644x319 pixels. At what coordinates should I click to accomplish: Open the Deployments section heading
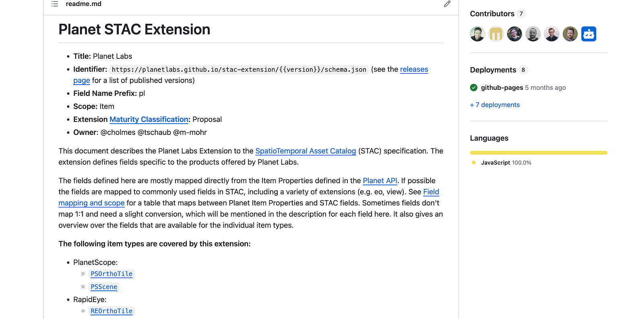point(493,70)
